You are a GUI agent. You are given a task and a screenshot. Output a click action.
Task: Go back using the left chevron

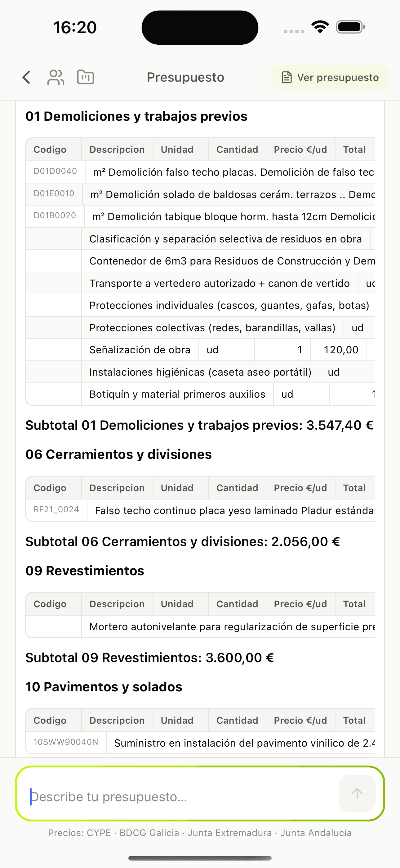coord(26,77)
